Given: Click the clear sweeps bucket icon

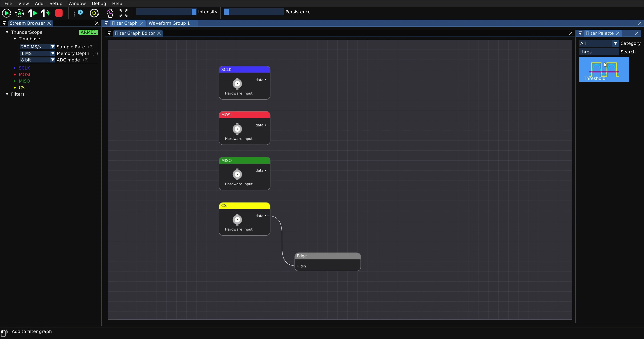Looking at the screenshot, I should coord(110,13).
